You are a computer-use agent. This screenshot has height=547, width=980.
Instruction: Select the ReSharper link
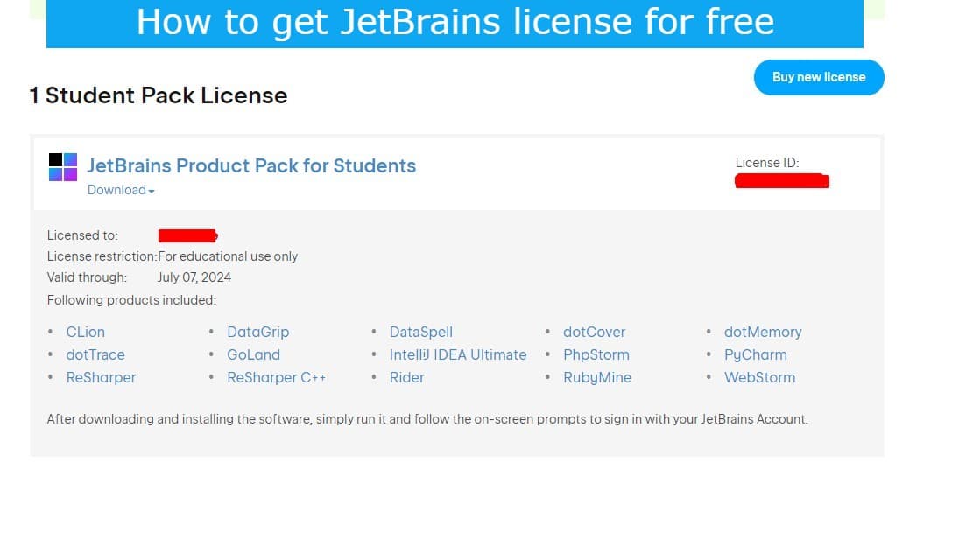click(x=101, y=377)
